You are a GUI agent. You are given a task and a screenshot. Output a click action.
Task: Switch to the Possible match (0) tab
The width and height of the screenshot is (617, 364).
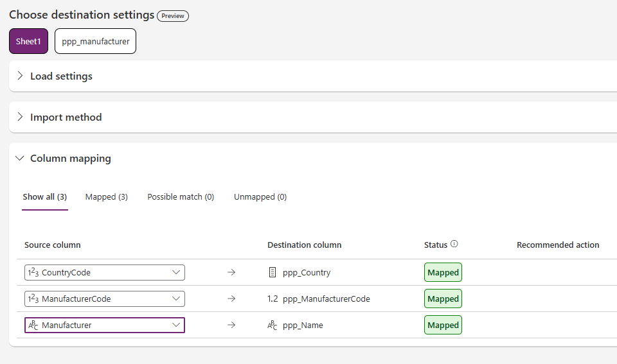(x=181, y=197)
